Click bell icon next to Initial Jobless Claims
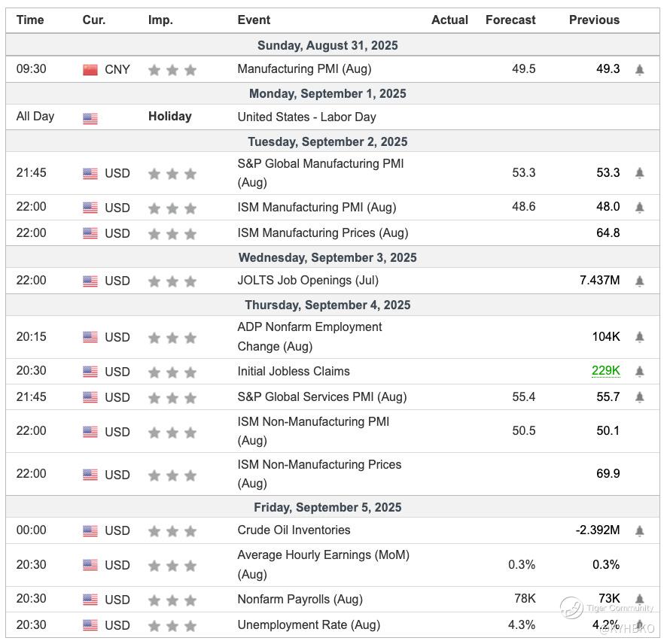This screenshot has width=667, height=644. tap(639, 372)
